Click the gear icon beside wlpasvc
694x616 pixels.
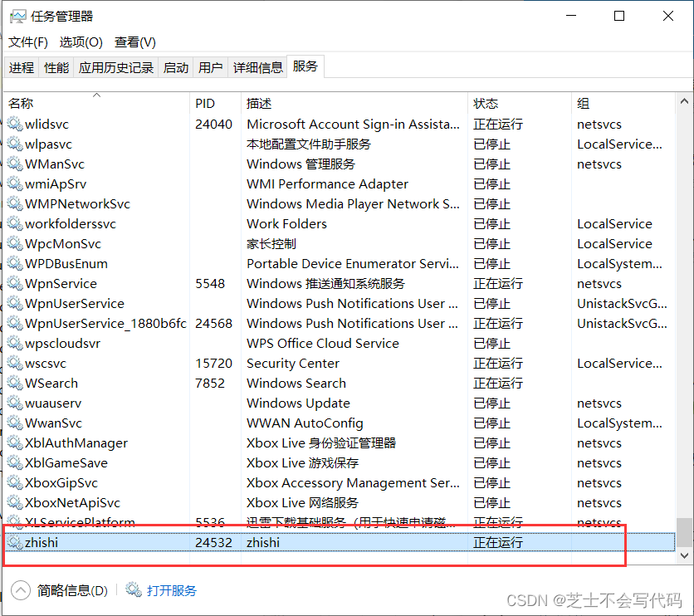15,144
